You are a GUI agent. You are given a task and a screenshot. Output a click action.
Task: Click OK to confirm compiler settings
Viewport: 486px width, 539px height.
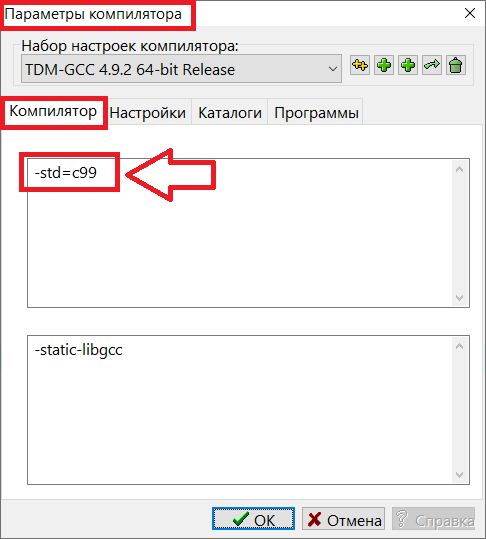pos(254,518)
